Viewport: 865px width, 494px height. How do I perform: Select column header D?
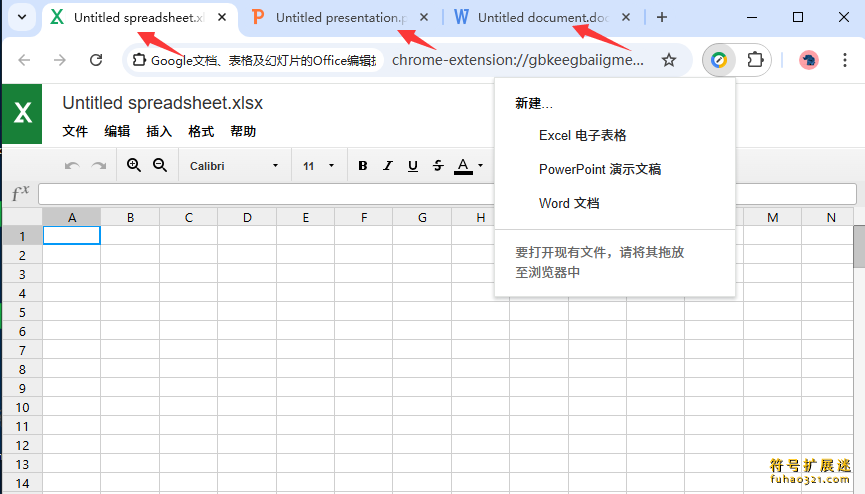pos(247,217)
